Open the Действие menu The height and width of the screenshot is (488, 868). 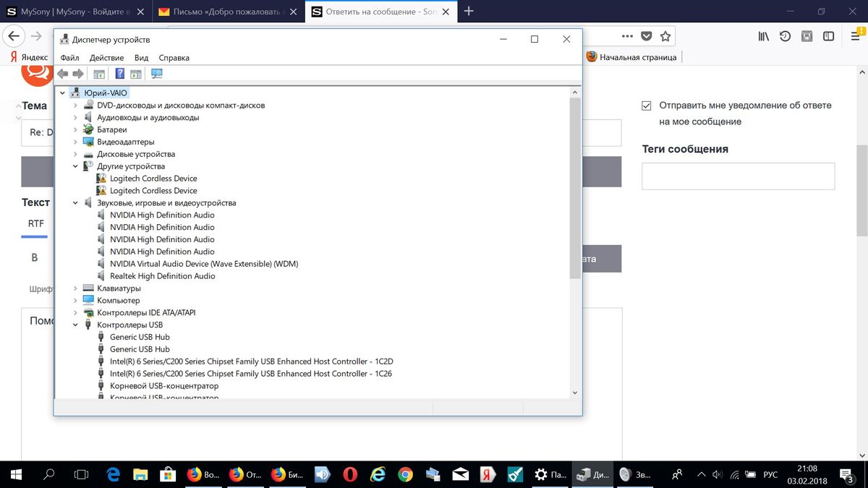click(x=106, y=58)
